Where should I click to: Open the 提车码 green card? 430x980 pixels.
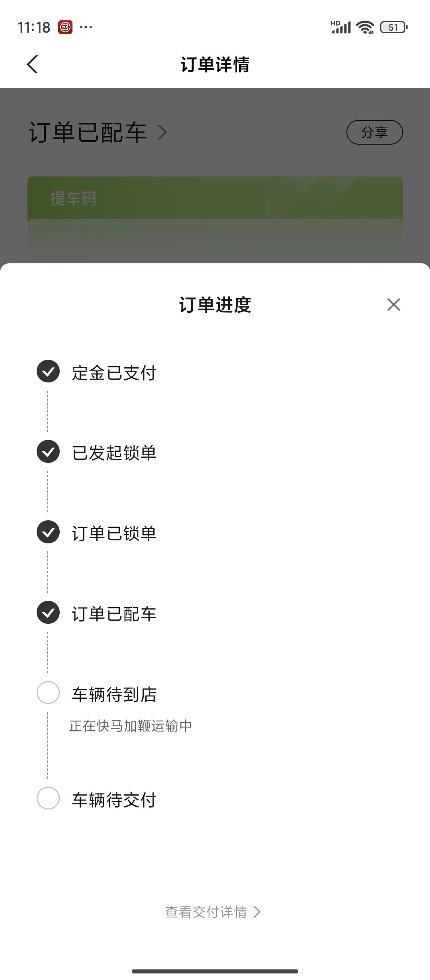(x=215, y=220)
